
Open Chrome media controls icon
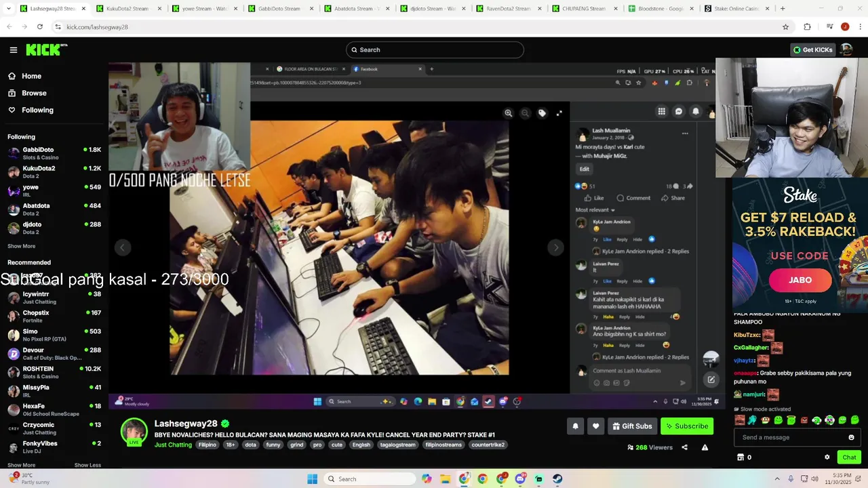coord(829,27)
